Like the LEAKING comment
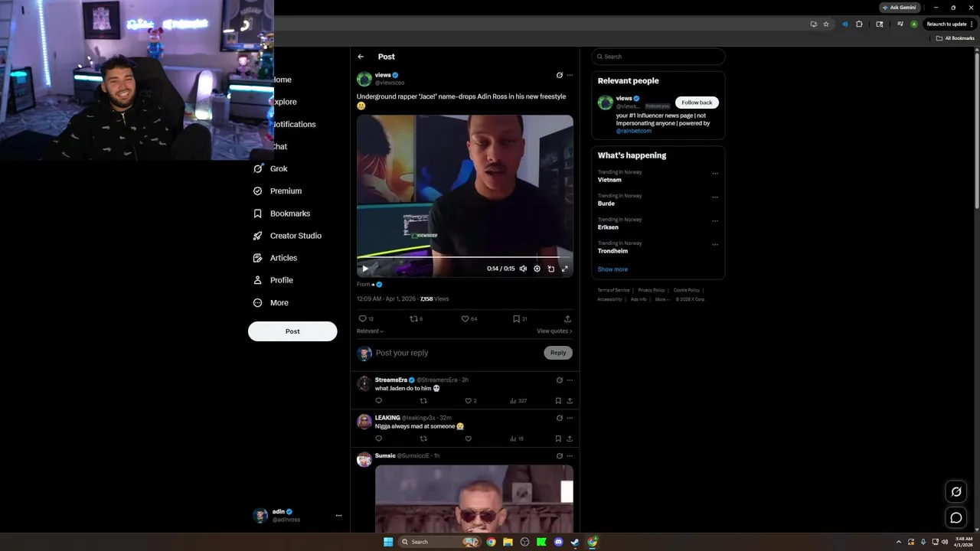Image resolution: width=980 pixels, height=551 pixels. 468,439
